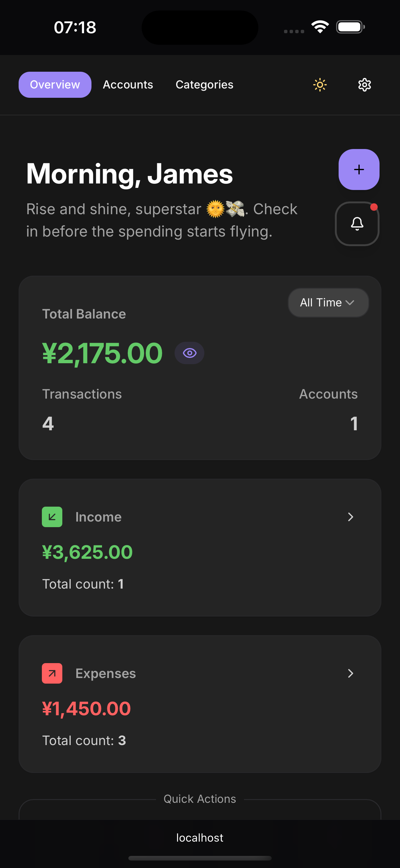This screenshot has width=400, height=868.
Task: Tap the ¥2,175.00 total balance amount
Action: pyautogui.click(x=102, y=353)
